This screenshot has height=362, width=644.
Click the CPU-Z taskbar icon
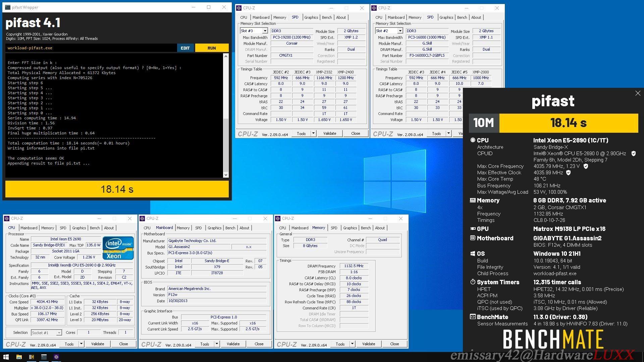pyautogui.click(x=56, y=357)
